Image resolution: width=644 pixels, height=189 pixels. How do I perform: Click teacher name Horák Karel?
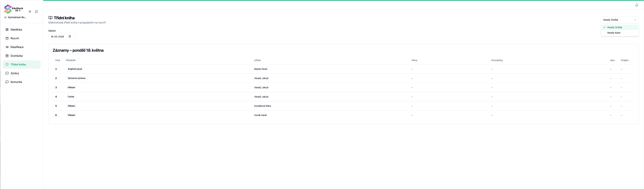(x=260, y=115)
